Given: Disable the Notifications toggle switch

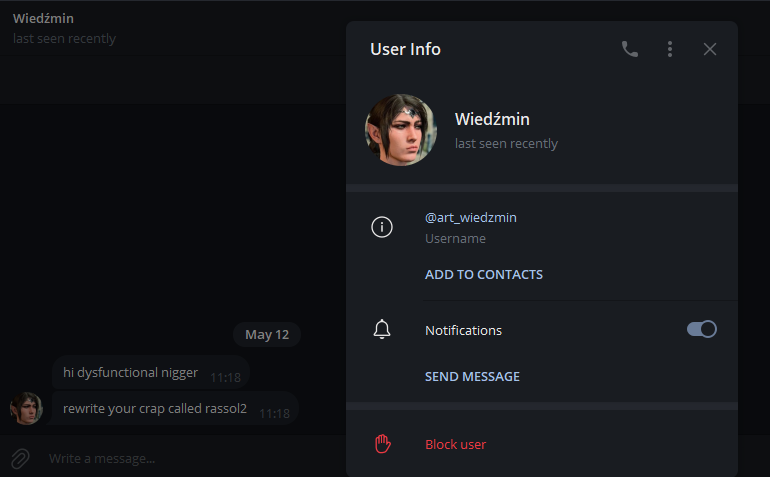Looking at the screenshot, I should click(x=702, y=329).
